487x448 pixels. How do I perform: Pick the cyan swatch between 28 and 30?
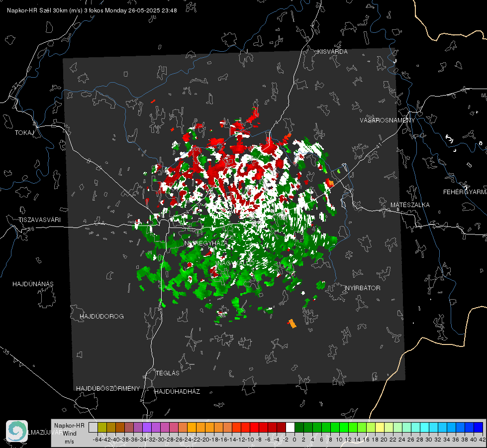(425, 427)
